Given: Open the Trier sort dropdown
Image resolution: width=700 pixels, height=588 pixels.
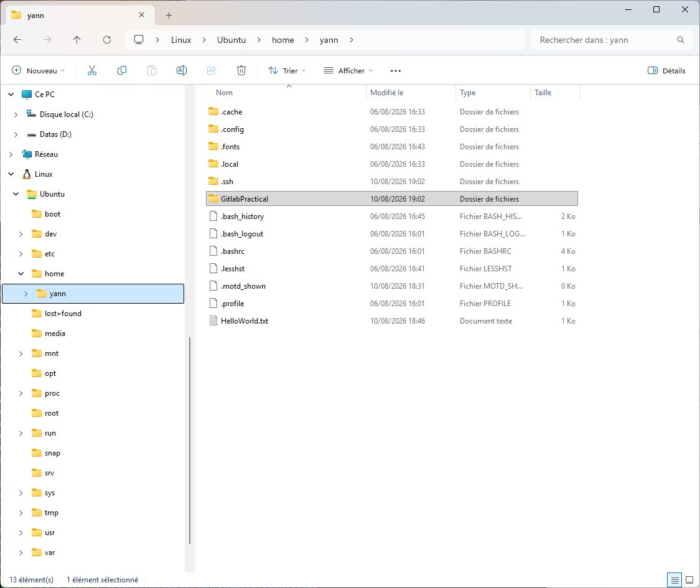Looking at the screenshot, I should (287, 70).
